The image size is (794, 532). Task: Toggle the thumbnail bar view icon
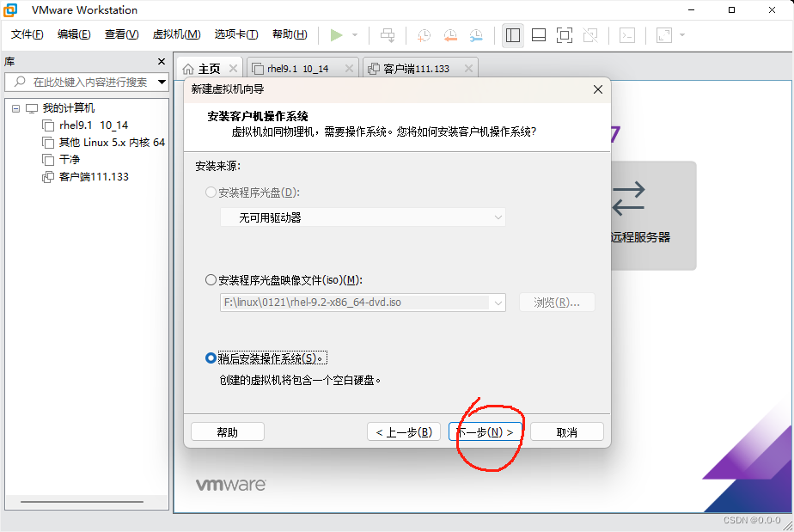pos(539,35)
